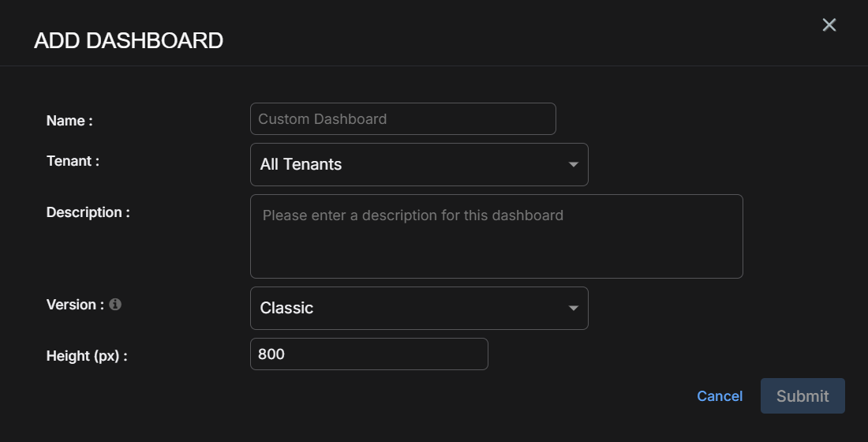Screen dimensions: 868x442
Task: Click the 'ADD DASHBOARD' dialog title
Action: [x=129, y=41]
